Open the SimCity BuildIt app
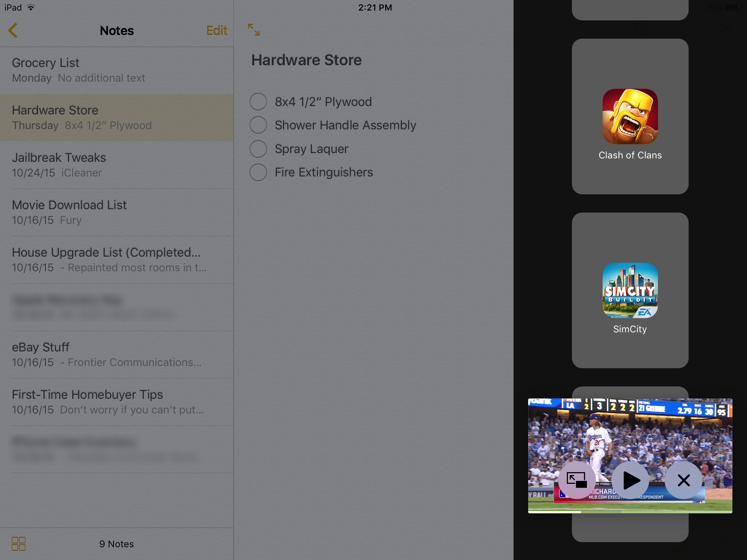This screenshot has width=747, height=560. (x=630, y=289)
